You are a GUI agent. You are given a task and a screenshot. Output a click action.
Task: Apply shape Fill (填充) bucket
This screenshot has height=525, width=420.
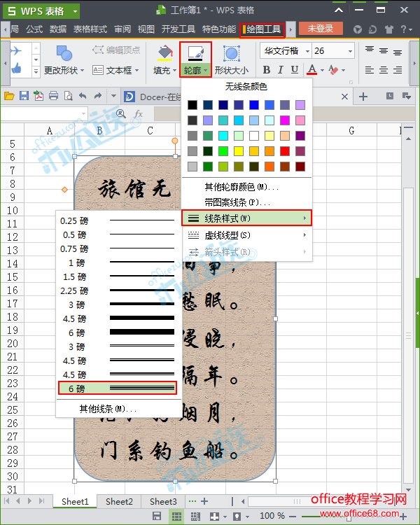point(164,53)
